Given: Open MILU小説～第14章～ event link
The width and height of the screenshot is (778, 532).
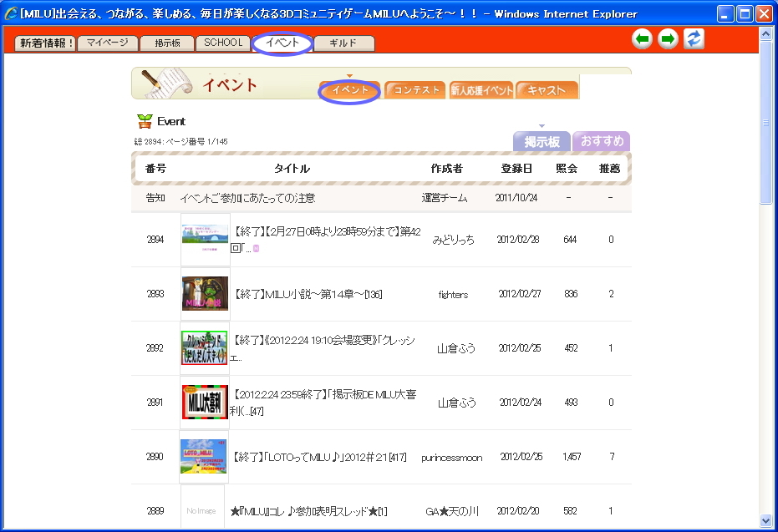Looking at the screenshot, I should coord(308,295).
